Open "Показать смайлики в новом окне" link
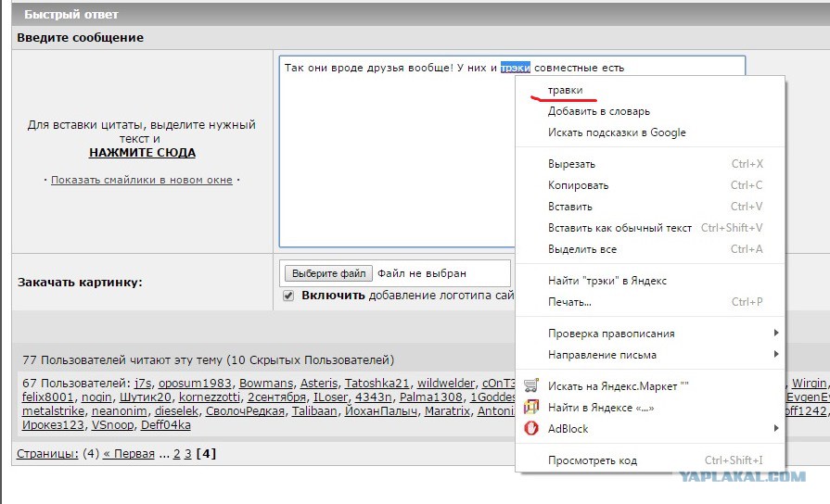 [x=141, y=180]
